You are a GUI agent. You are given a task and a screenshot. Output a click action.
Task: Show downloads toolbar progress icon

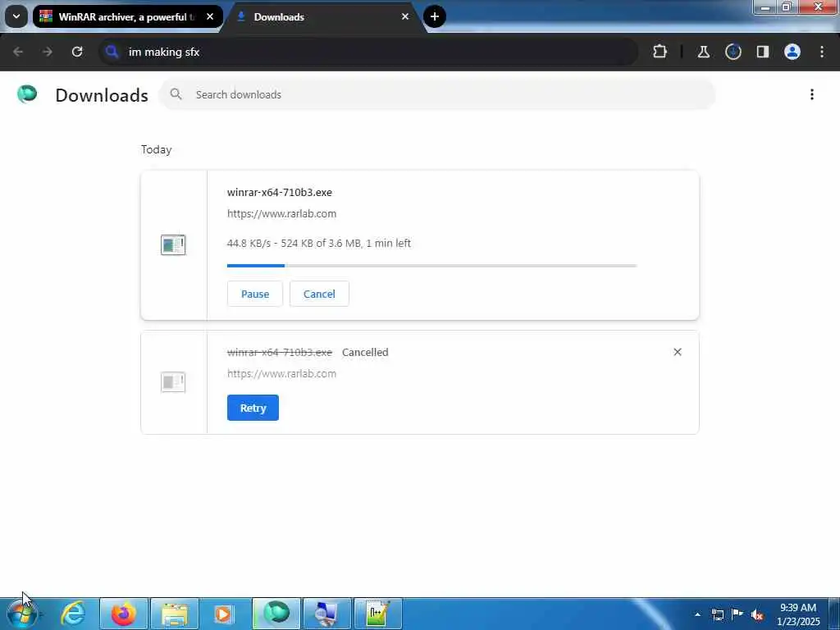point(733,52)
